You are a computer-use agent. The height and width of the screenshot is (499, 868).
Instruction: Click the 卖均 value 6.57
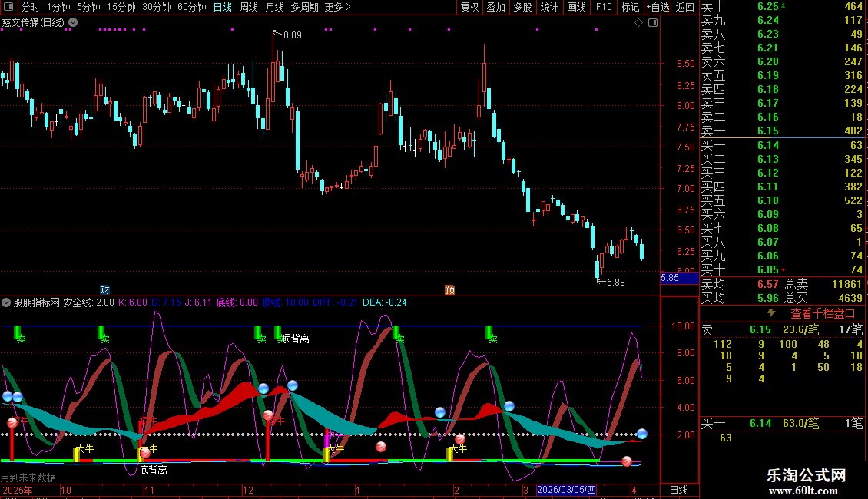[768, 284]
